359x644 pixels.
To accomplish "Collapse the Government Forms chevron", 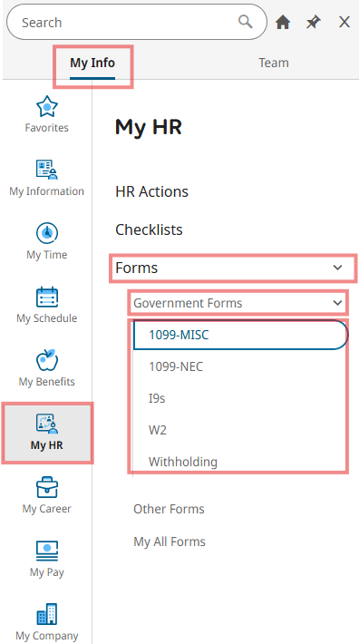I will click(337, 303).
